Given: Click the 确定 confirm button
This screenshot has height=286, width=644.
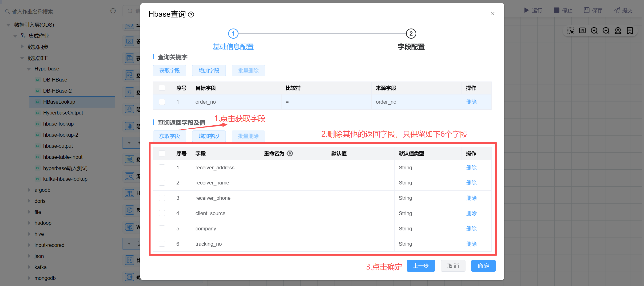Looking at the screenshot, I should (x=483, y=266).
